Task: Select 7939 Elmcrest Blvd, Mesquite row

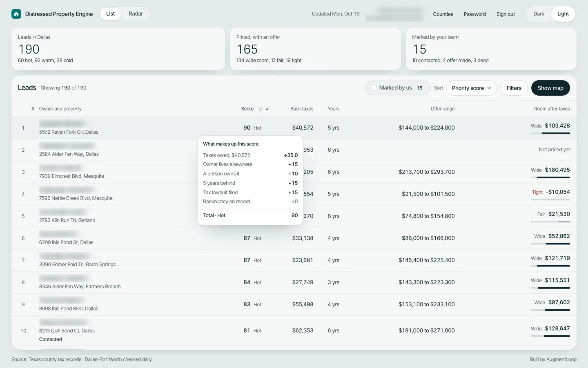Action: (x=294, y=172)
